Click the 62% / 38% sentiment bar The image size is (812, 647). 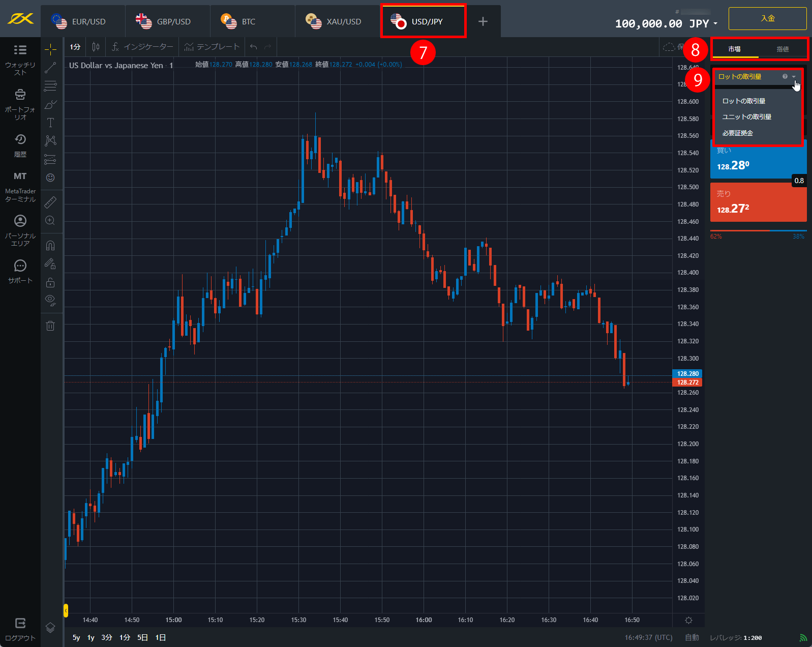[x=758, y=231]
